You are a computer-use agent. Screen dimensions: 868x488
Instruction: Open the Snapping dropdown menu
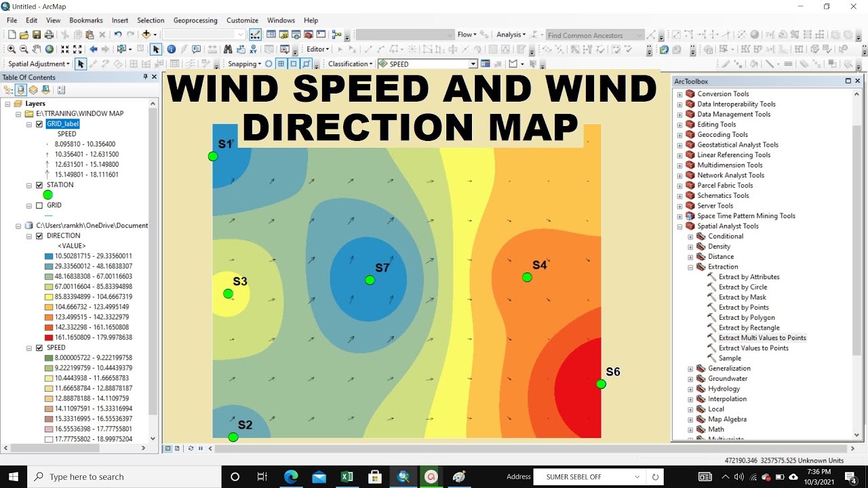243,64
